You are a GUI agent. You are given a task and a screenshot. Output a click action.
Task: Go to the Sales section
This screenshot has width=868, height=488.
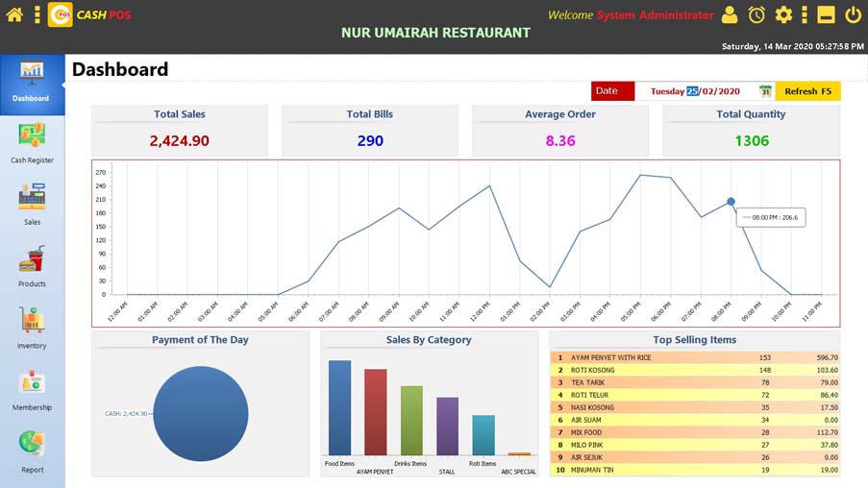[x=32, y=206]
